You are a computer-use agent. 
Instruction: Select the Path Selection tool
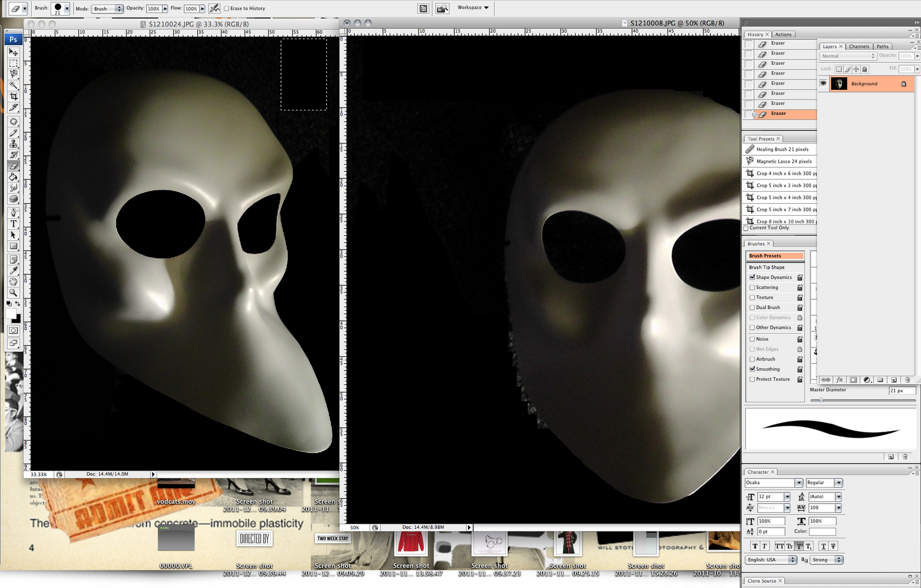click(x=13, y=235)
